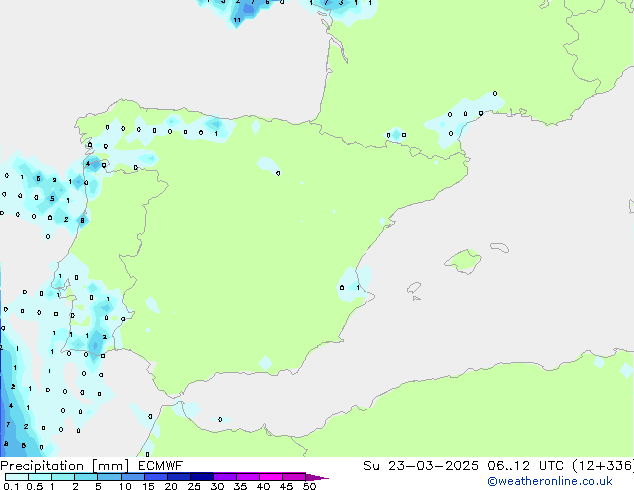The height and width of the screenshot is (490, 634).
Task: Pick the 20 mm dark blue legend swatch
Action: click(x=182, y=477)
